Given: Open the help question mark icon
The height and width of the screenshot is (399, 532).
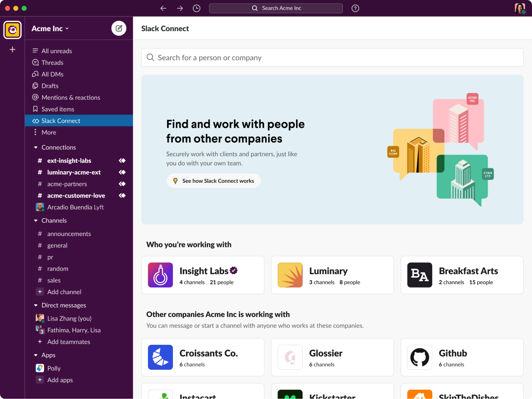Looking at the screenshot, I should pyautogui.click(x=355, y=8).
